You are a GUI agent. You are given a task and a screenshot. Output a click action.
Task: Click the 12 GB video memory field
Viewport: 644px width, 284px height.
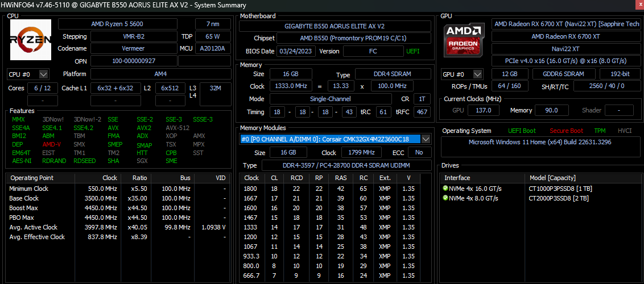(x=510, y=74)
